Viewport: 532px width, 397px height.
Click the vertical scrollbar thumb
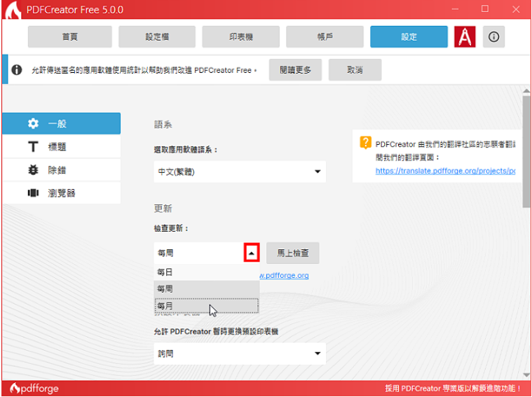[x=526, y=151]
